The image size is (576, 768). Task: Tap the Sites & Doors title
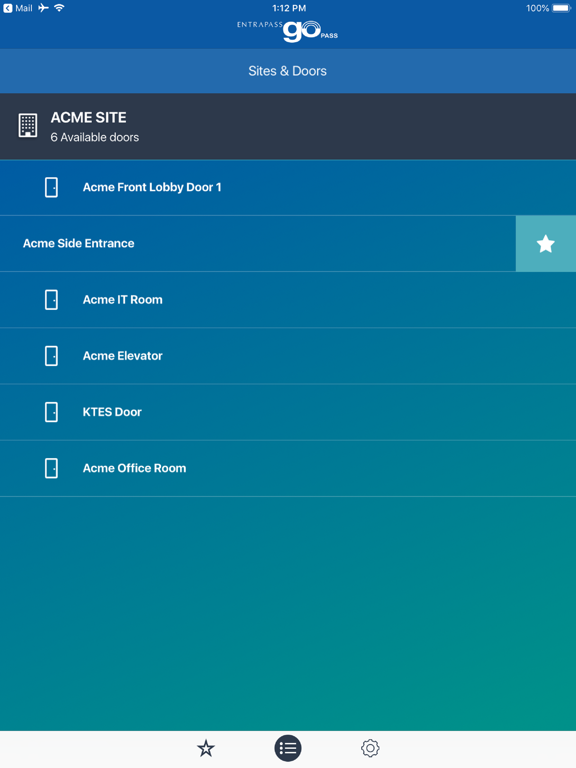[x=288, y=71]
